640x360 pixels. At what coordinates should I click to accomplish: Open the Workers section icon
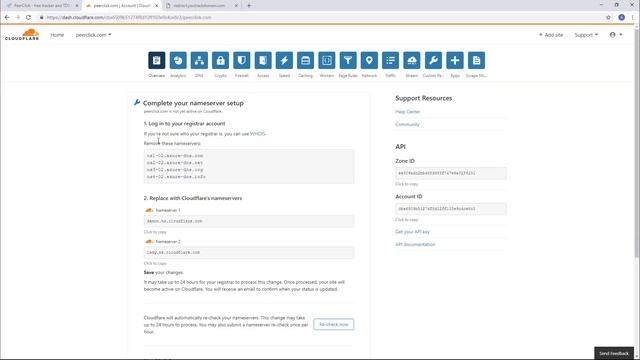[327, 60]
